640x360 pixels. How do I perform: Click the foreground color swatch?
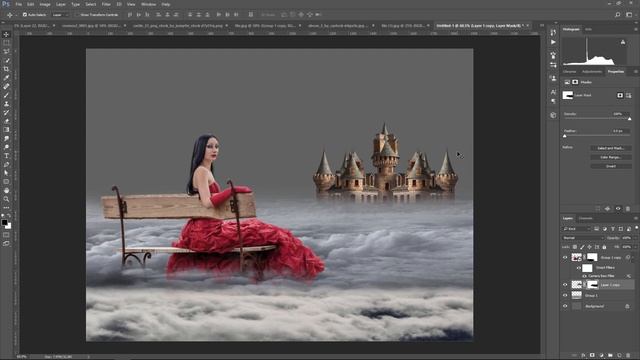[4, 222]
